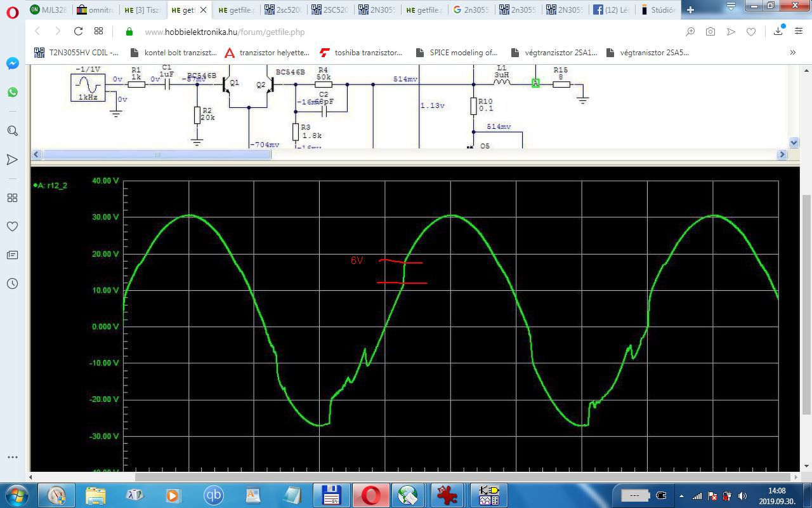This screenshot has width=812, height=508.
Task: Open the Windows Start menu
Action: pos(17,495)
